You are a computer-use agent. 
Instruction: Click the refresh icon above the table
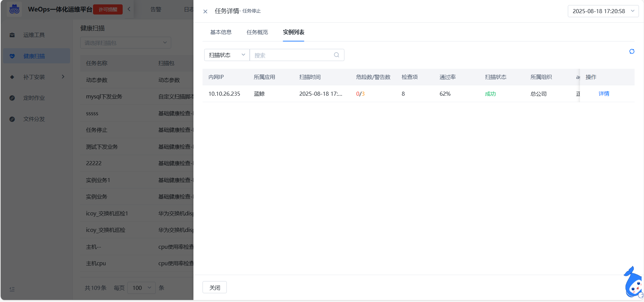(x=632, y=52)
